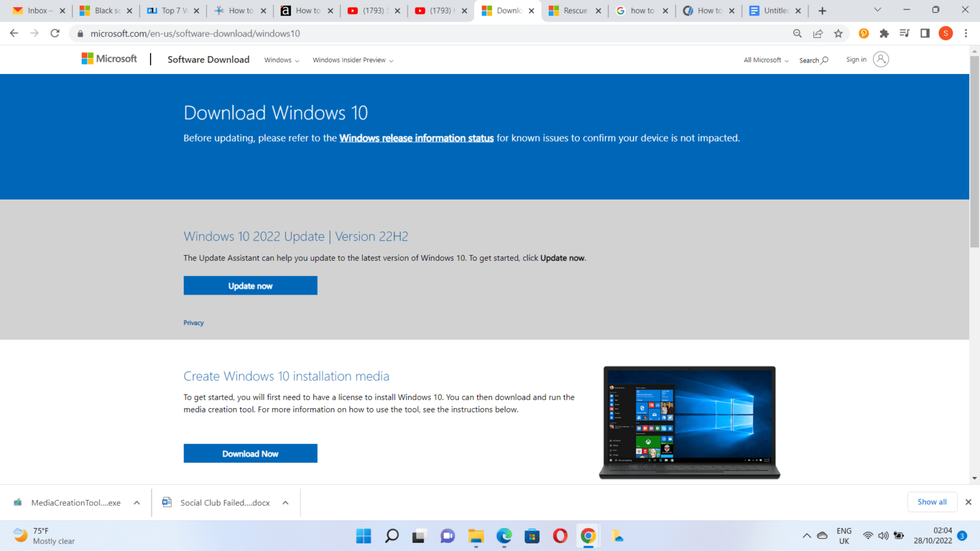This screenshot has height=551, width=980.
Task: Open options for the MediaCreationTool download
Action: [x=137, y=503]
